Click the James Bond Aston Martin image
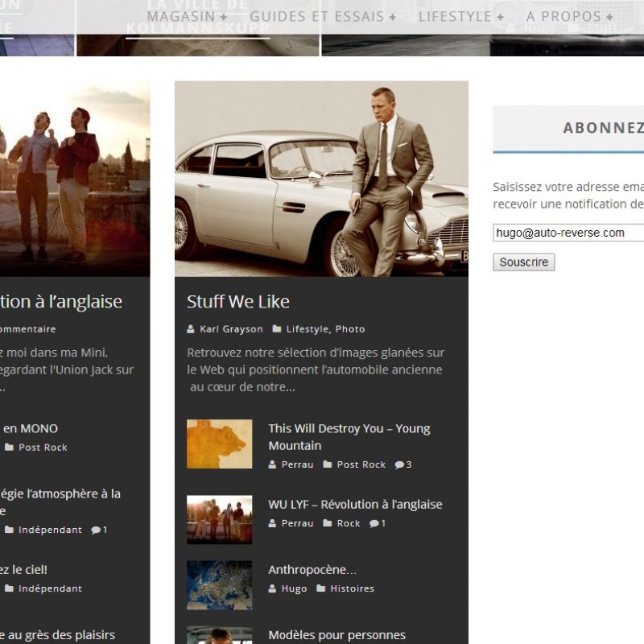Viewport: 644px width, 644px height. click(321, 179)
